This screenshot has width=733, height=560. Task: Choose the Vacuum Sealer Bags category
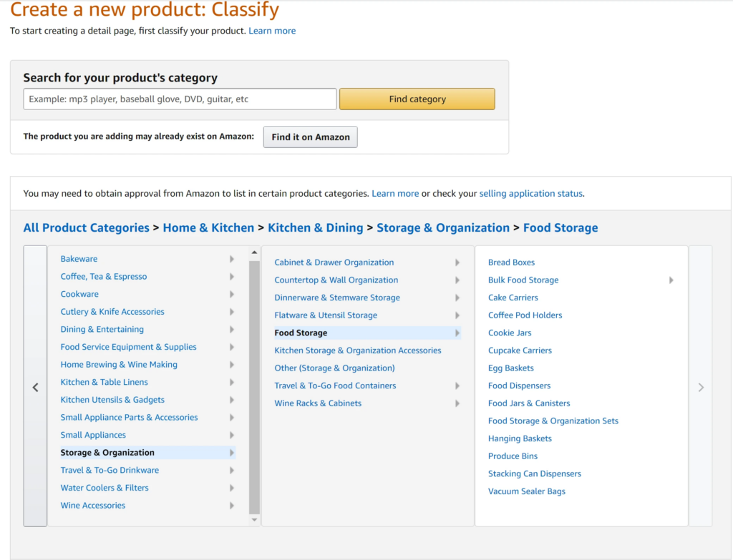click(527, 491)
